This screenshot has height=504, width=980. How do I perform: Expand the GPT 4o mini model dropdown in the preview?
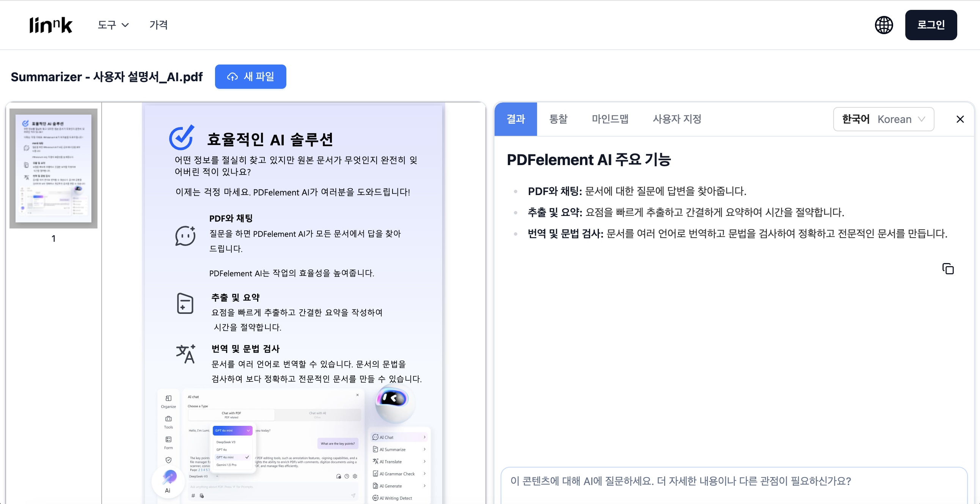232,430
